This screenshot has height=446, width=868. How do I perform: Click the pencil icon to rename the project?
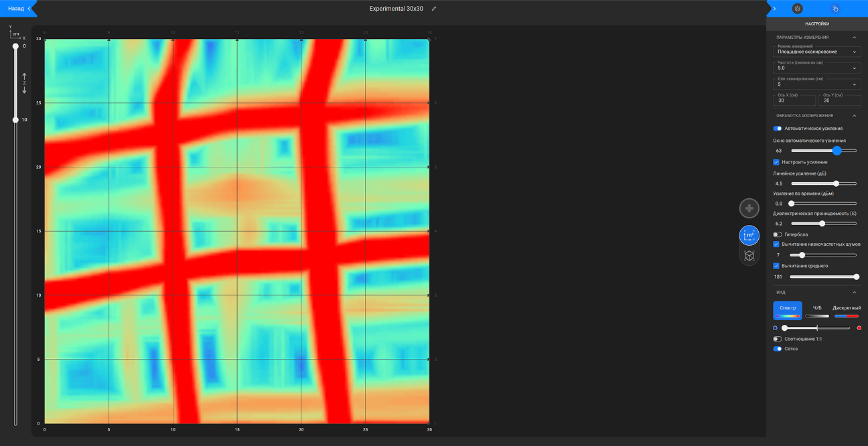click(x=434, y=9)
